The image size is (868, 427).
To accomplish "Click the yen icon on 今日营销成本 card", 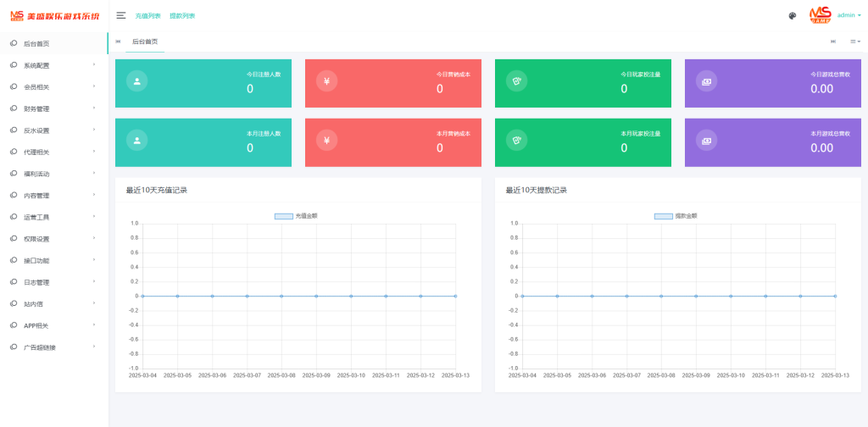I will pyautogui.click(x=326, y=81).
